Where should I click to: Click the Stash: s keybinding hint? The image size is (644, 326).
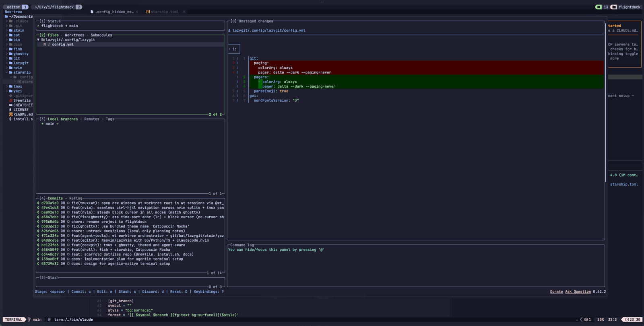127,292
